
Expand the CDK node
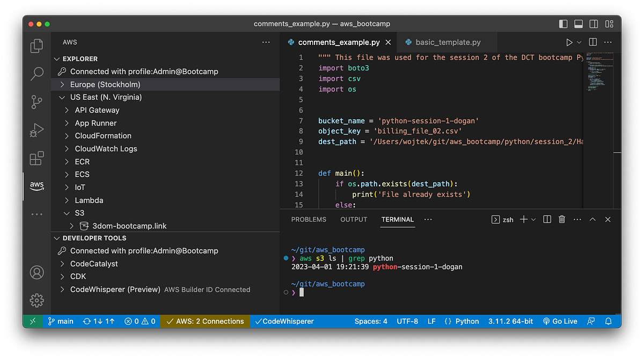pos(63,277)
